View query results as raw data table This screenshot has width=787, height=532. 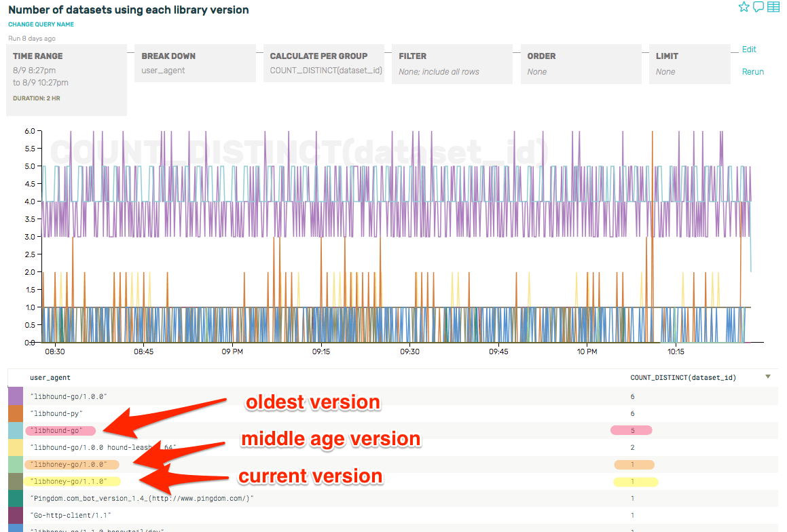(773, 7)
